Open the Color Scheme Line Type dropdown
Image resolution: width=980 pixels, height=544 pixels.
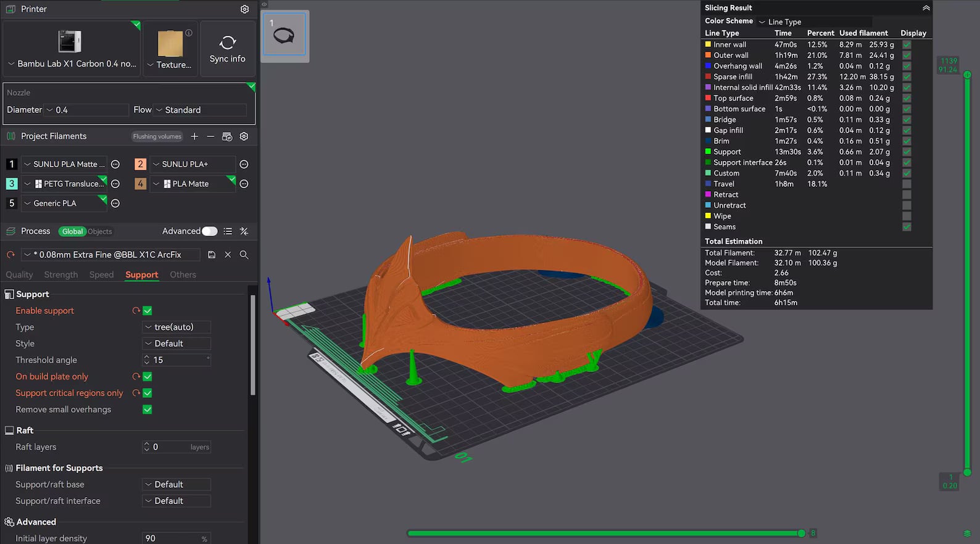[815, 22]
